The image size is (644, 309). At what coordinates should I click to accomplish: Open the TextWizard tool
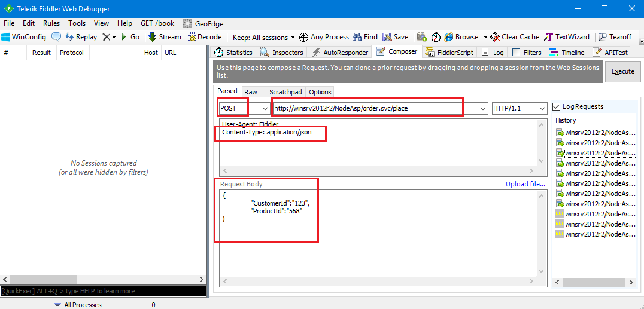pos(566,37)
